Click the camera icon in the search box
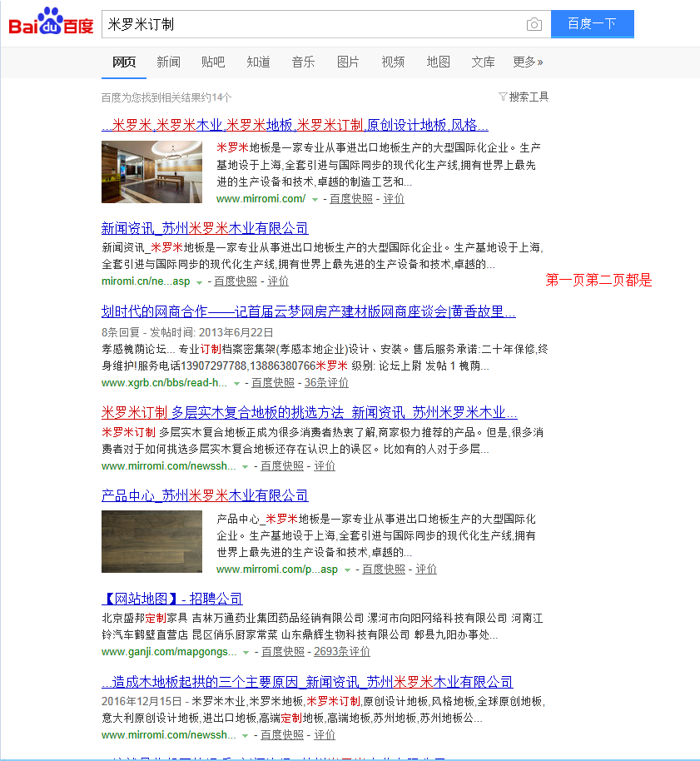Viewport: 700px width, 761px height. pyautogui.click(x=534, y=24)
